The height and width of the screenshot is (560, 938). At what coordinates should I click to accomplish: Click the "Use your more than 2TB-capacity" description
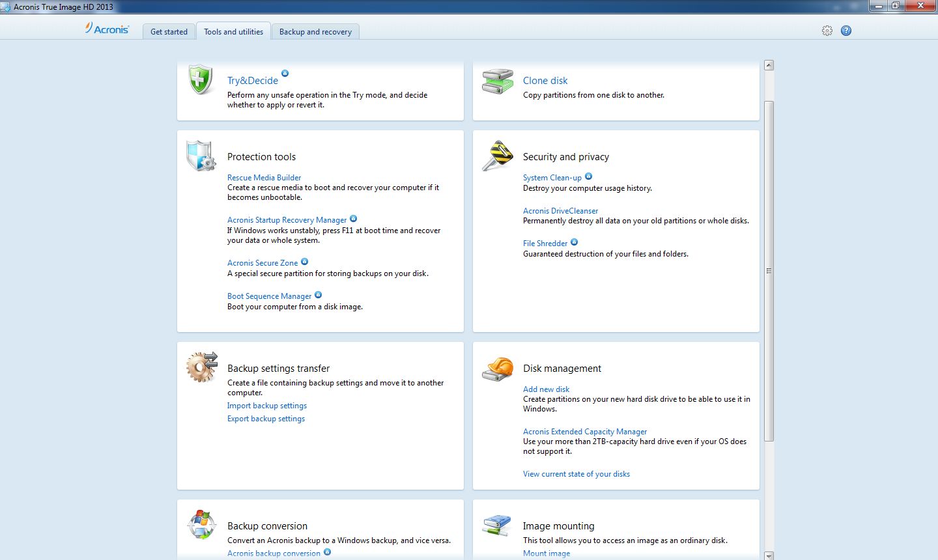[x=635, y=446]
